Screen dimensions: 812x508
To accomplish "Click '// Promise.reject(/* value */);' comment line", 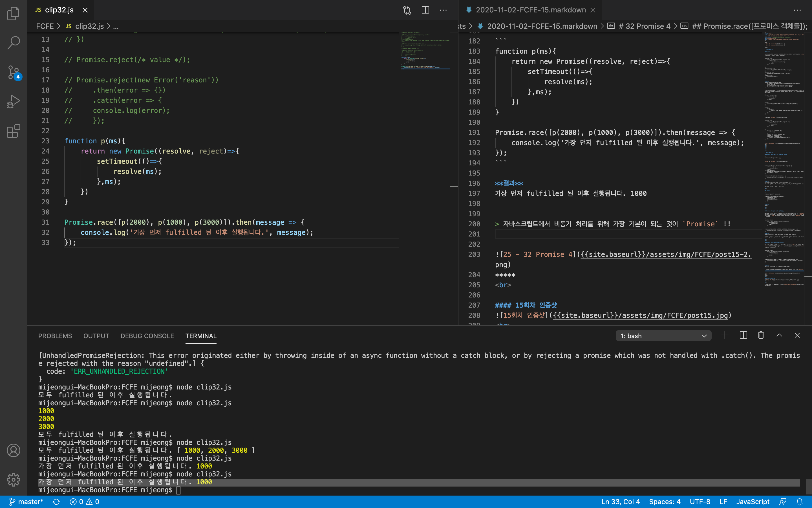I will click(127, 60).
